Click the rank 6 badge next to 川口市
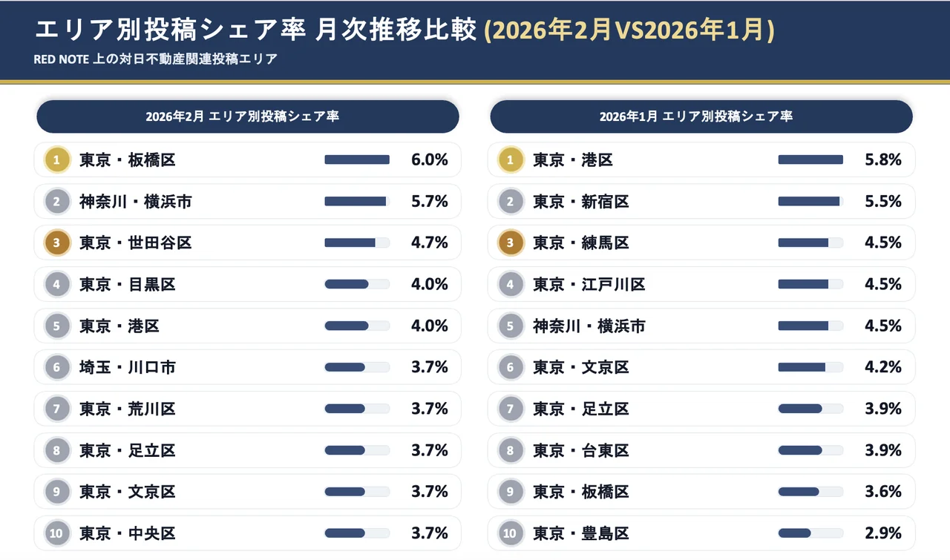950x560 pixels. [x=56, y=367]
